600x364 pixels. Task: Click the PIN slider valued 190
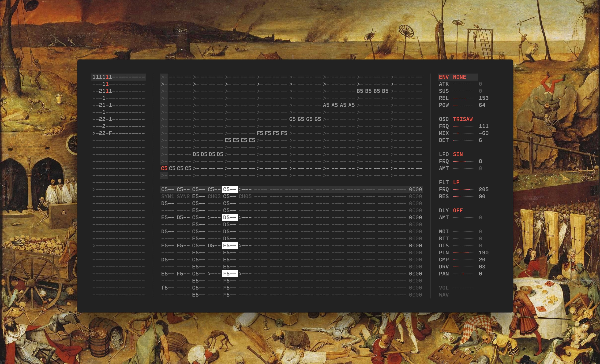pyautogui.click(x=464, y=253)
